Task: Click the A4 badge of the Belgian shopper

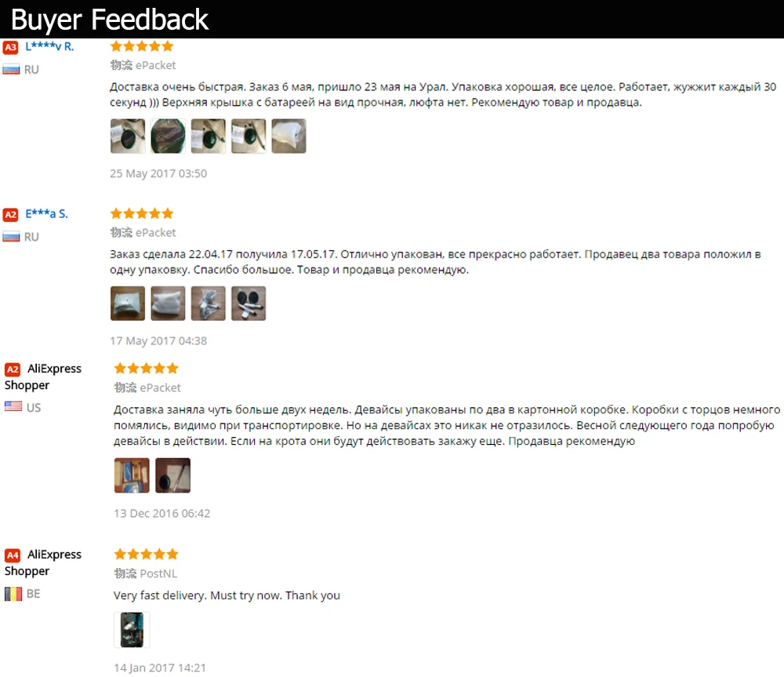Action: (13, 555)
